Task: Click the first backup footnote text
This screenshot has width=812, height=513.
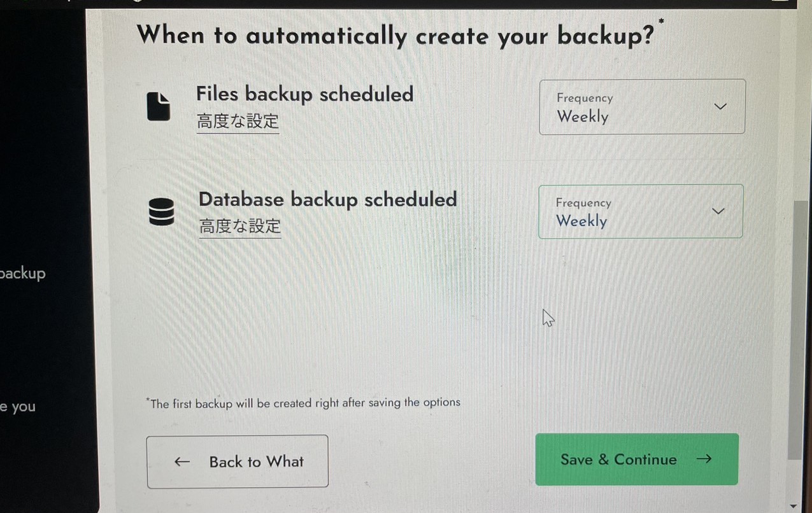Action: click(x=304, y=403)
